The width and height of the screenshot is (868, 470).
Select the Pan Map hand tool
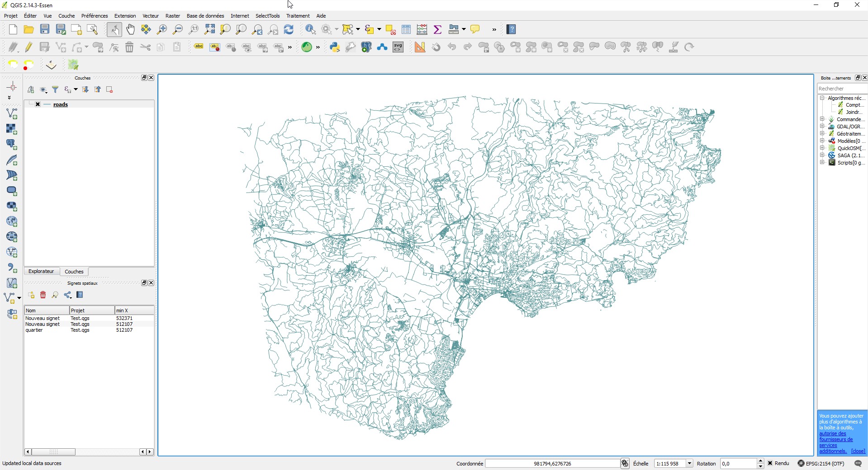click(130, 29)
